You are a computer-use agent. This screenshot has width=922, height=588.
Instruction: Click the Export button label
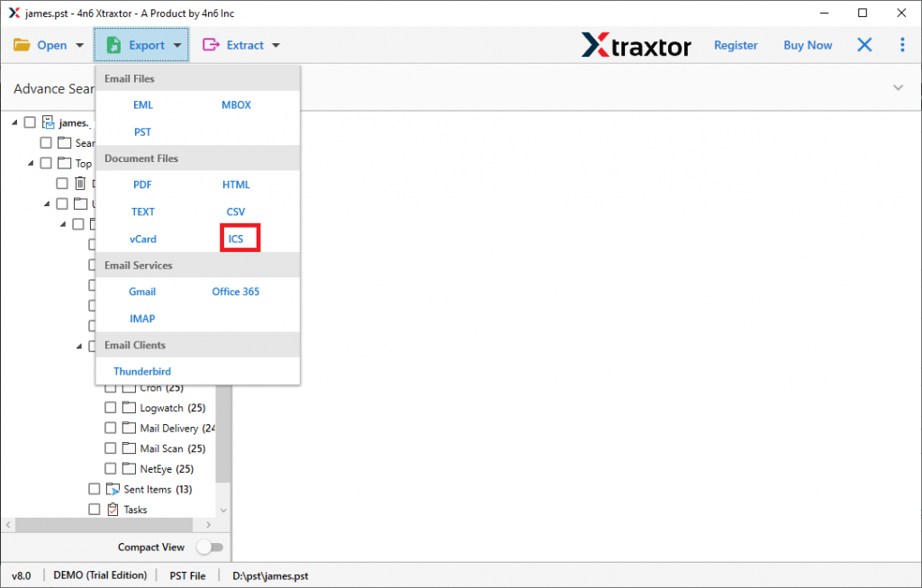coord(147,45)
